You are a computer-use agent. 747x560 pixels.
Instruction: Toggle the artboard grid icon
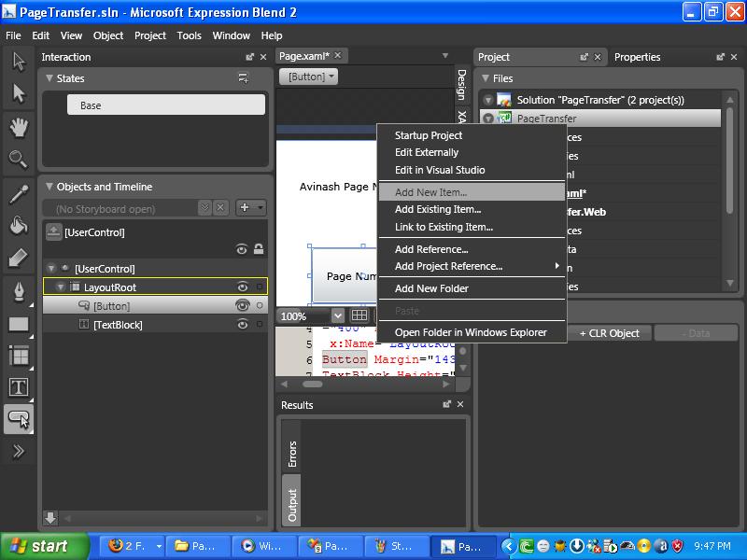(x=359, y=315)
